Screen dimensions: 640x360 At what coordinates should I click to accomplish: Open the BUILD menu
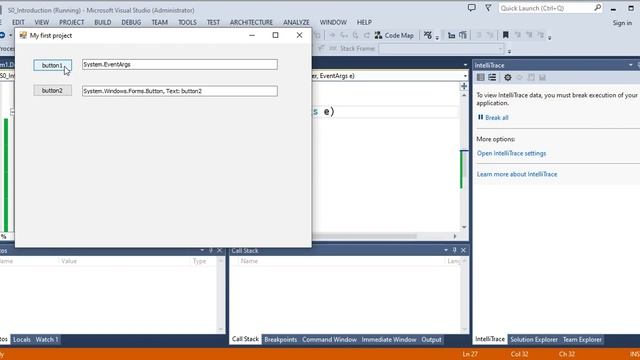(x=102, y=22)
